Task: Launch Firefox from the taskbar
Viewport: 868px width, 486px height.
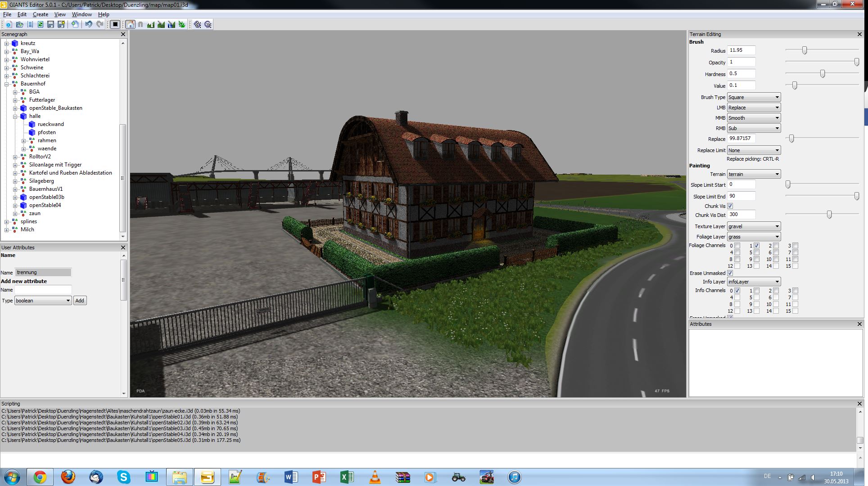Action: [x=68, y=477]
